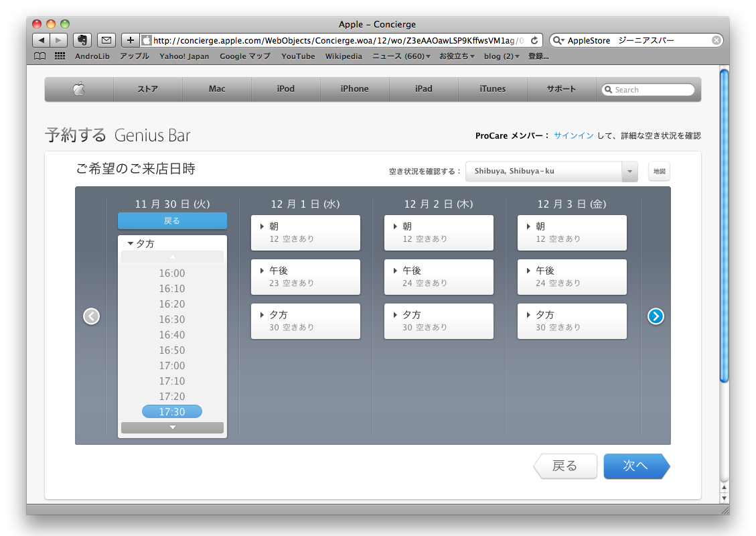Image resolution: width=756 pixels, height=536 pixels.
Task: Move the time list up with its arrow
Action: coord(172,257)
